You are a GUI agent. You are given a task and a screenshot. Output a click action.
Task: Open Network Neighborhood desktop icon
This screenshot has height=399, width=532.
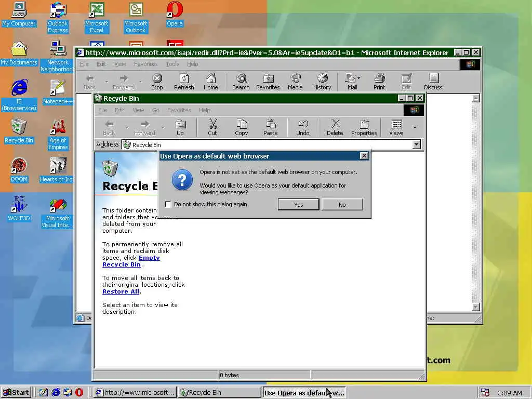(x=58, y=57)
